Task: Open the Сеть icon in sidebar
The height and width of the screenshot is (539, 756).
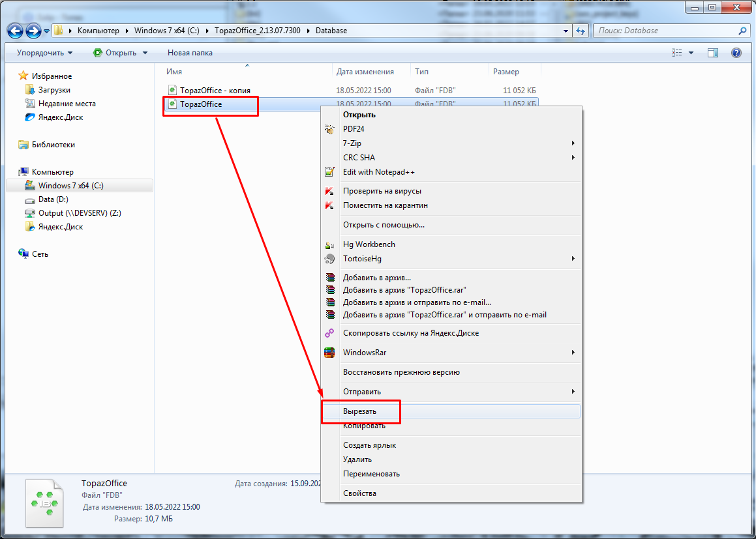Action: pyautogui.click(x=23, y=254)
